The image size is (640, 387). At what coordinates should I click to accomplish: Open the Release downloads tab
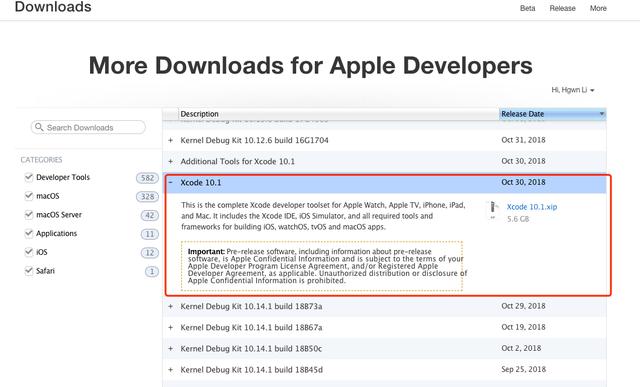pyautogui.click(x=562, y=8)
